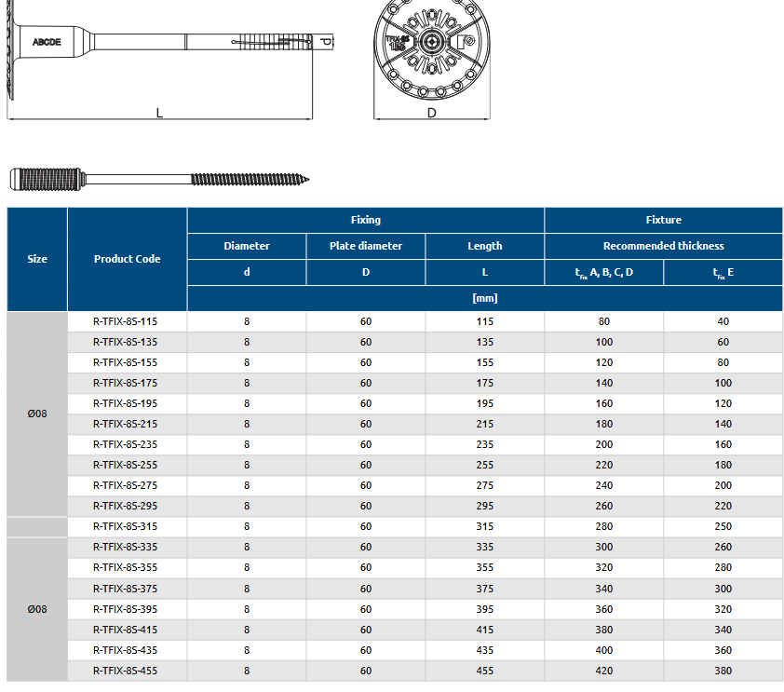The width and height of the screenshot is (784, 692).
Task: Click length value 415
Action: pos(484,630)
